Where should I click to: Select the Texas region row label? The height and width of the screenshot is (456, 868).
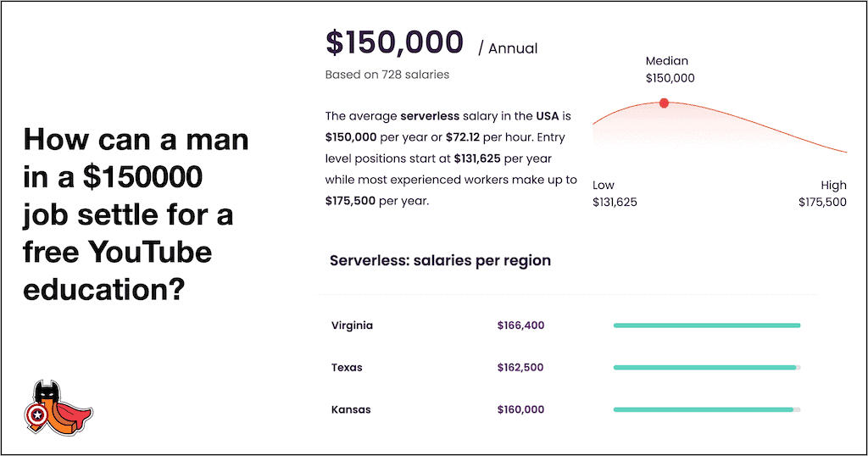pos(347,368)
